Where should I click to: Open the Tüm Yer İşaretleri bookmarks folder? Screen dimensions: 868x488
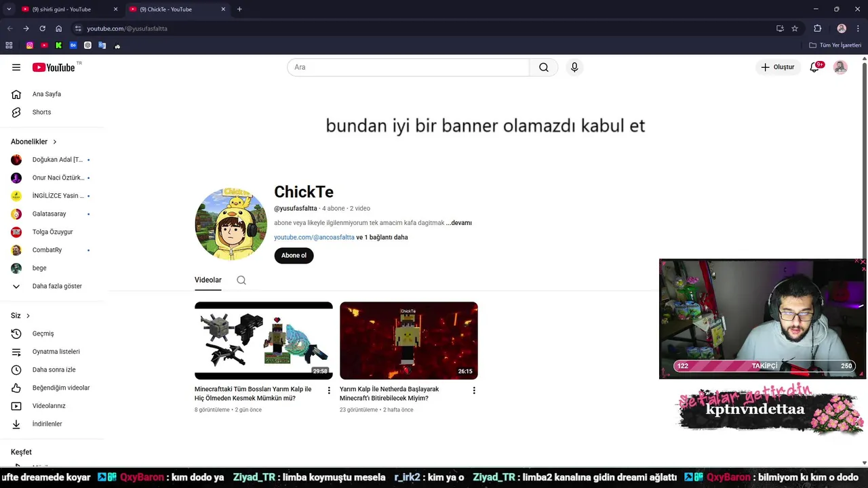pos(835,45)
